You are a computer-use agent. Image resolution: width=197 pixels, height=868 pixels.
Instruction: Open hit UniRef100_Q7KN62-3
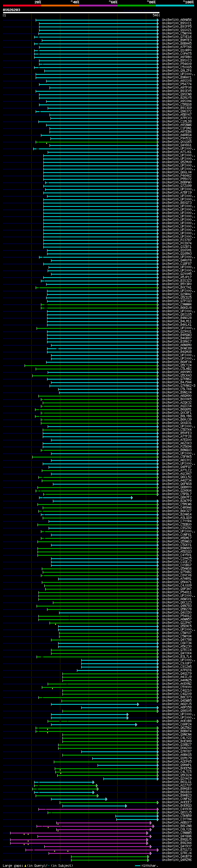pyautogui.click(x=179, y=386)
